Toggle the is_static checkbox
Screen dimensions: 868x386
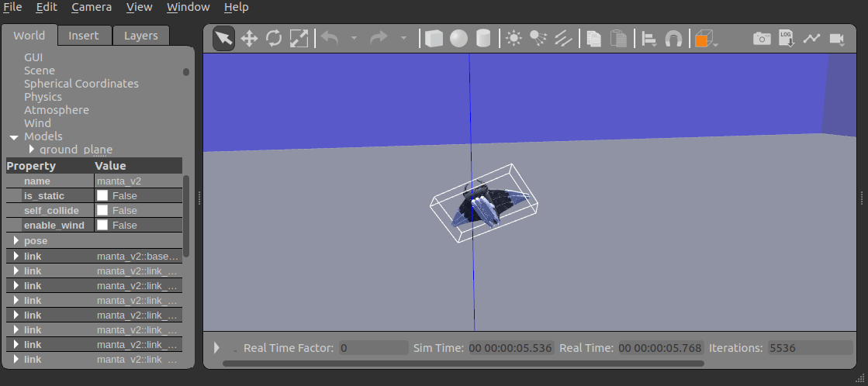pos(102,195)
